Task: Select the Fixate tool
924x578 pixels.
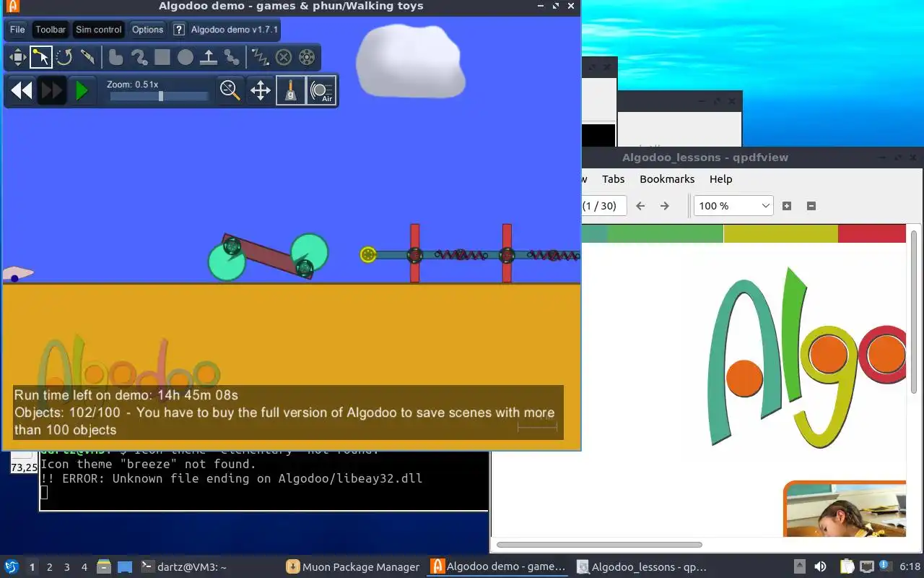Action: 284,57
